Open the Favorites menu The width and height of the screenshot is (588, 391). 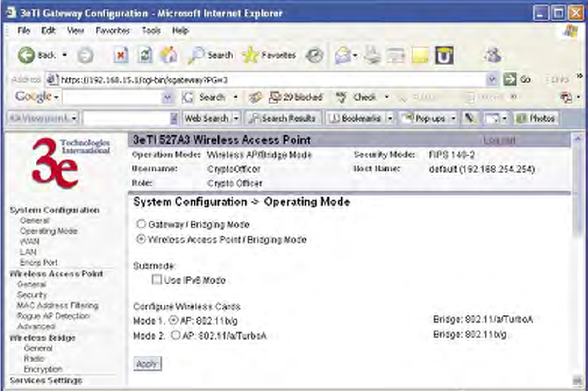tap(113, 31)
